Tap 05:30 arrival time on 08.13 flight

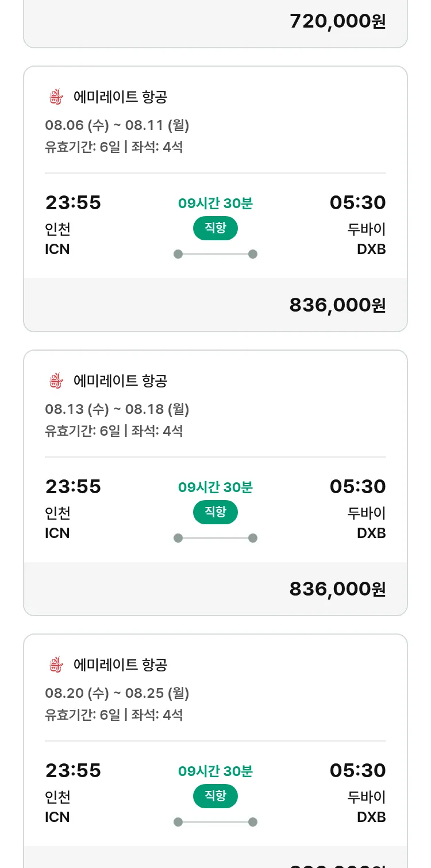[x=357, y=487]
